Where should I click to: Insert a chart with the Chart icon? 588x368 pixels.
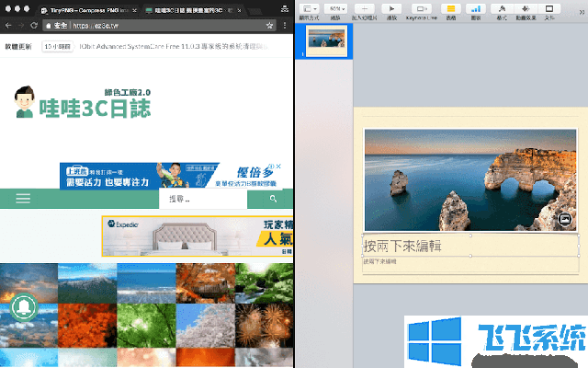pos(476,8)
